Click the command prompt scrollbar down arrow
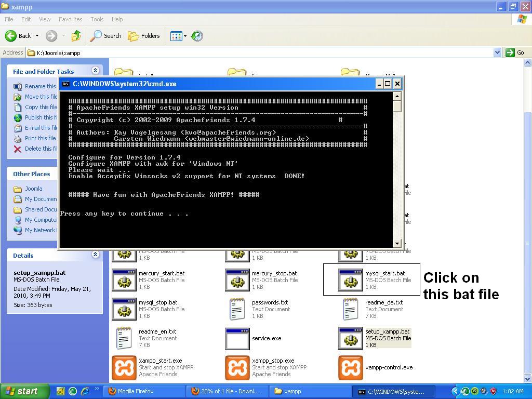This screenshot has width=532, height=399. coord(398,242)
